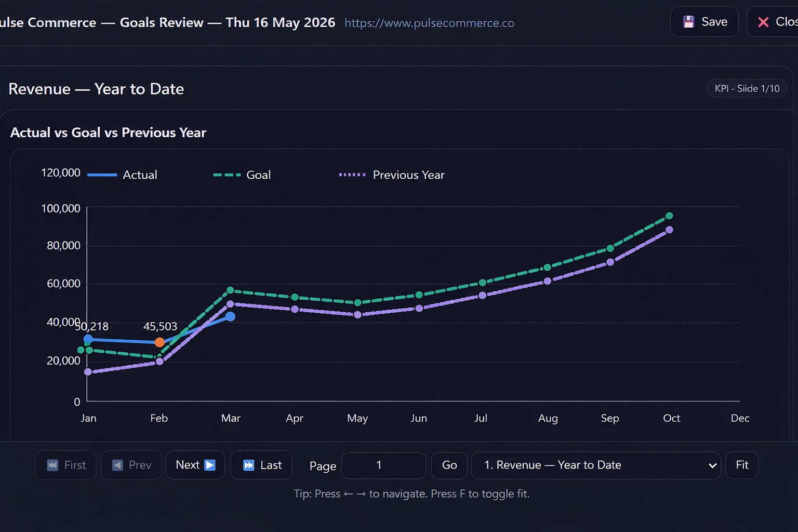The image size is (798, 532).
Task: Click the Mar x-axis label
Action: point(231,418)
